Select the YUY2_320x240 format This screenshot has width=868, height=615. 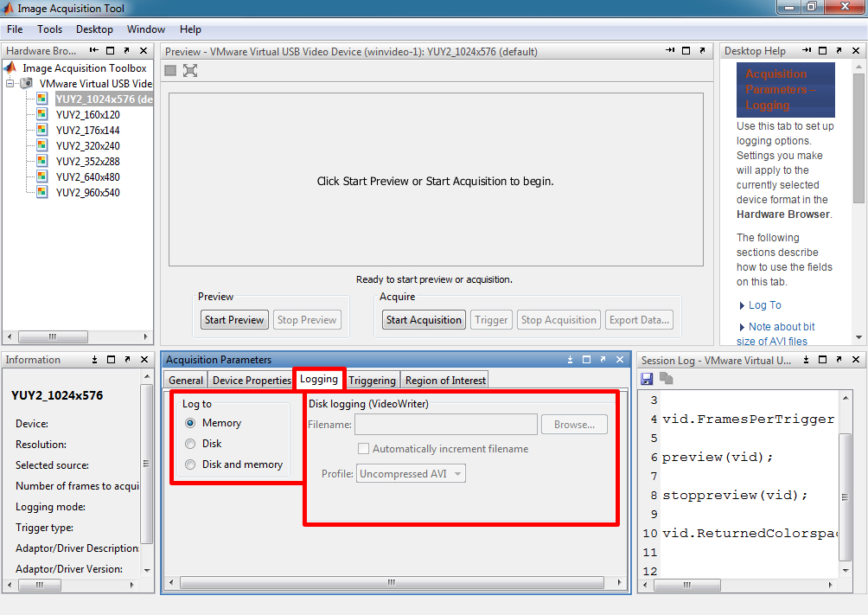(87, 145)
